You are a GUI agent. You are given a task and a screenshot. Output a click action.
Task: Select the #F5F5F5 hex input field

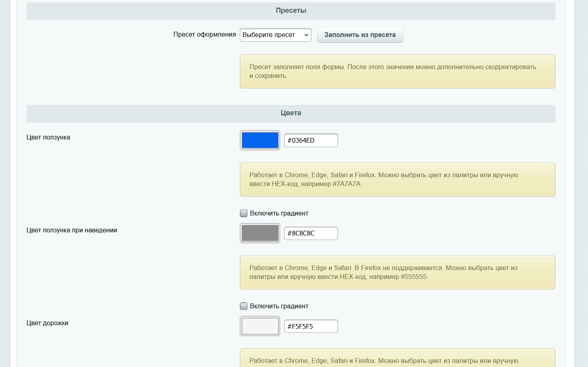click(311, 326)
